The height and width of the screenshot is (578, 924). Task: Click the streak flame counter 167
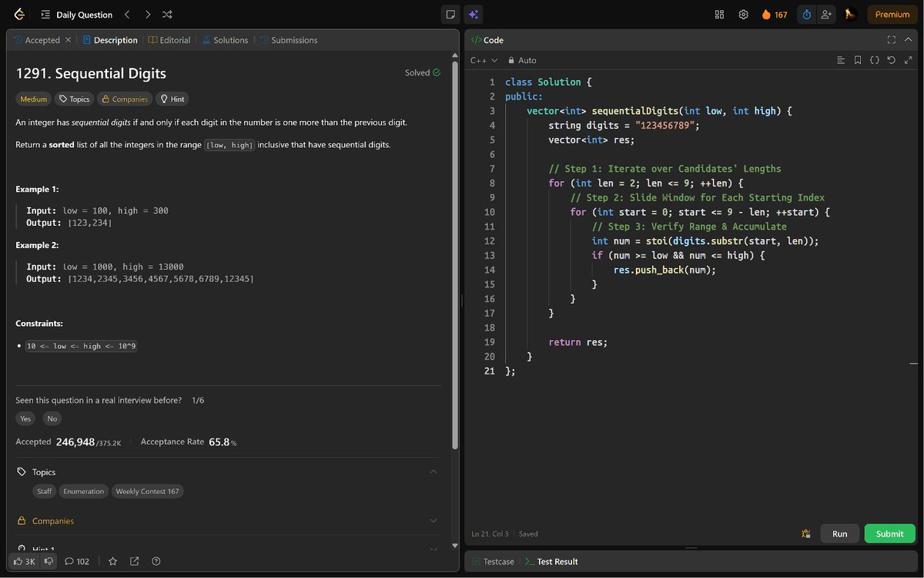click(x=775, y=15)
